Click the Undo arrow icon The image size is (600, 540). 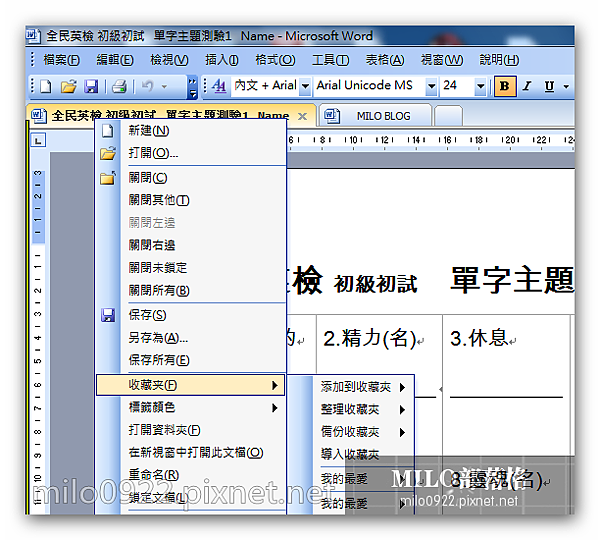point(147,86)
